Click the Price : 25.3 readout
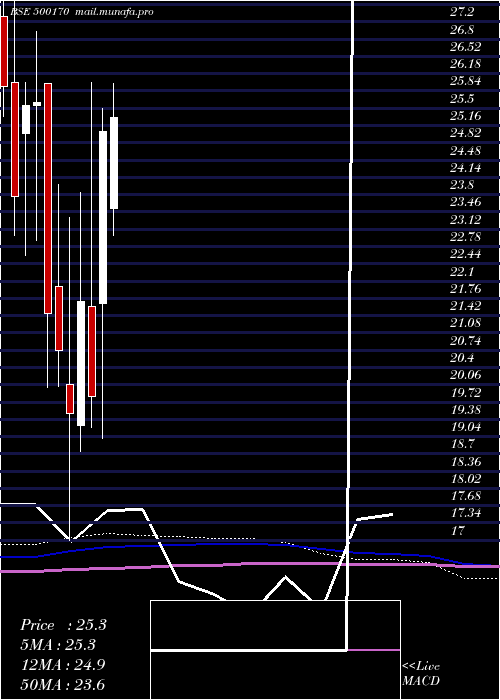Viewport: 500px width, 700px height. coord(63,625)
